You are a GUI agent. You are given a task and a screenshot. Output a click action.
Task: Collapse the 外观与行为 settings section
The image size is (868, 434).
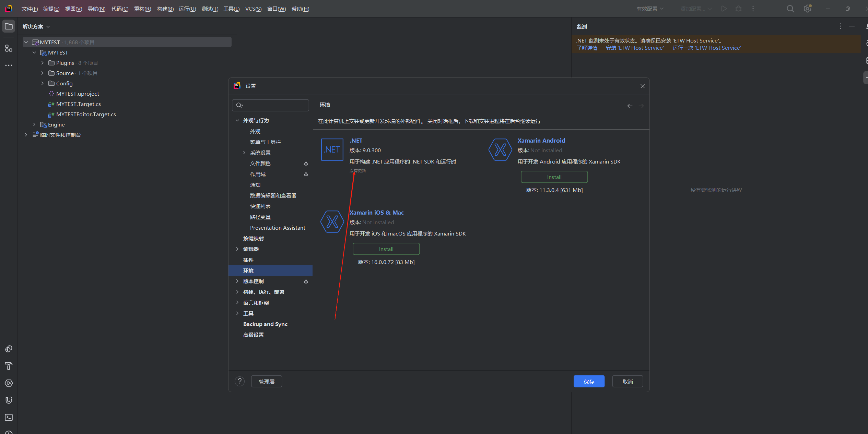237,120
